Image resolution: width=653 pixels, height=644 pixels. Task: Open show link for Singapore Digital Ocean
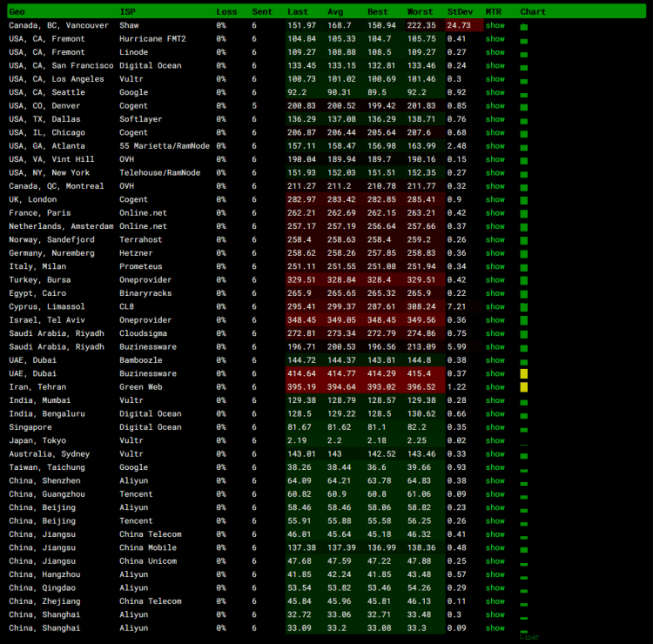495,427
